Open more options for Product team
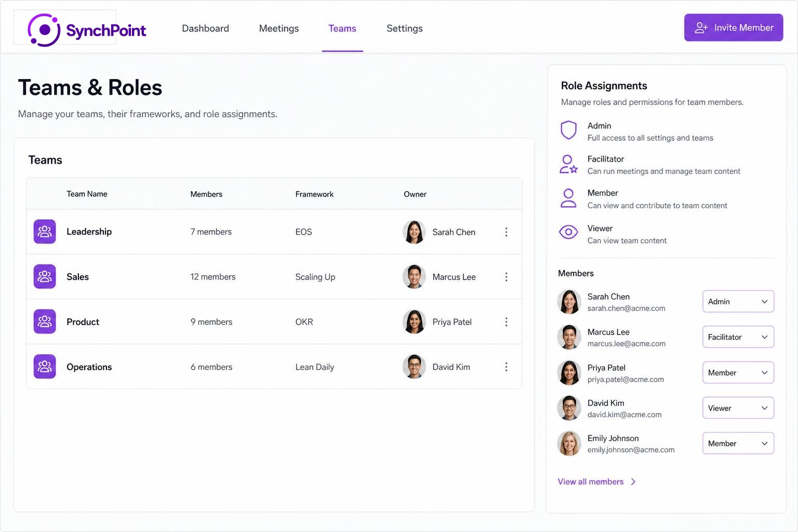 point(506,322)
